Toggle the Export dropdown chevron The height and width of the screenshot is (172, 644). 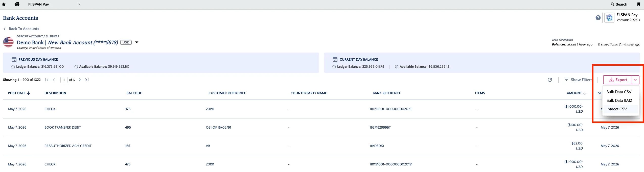pyautogui.click(x=635, y=80)
